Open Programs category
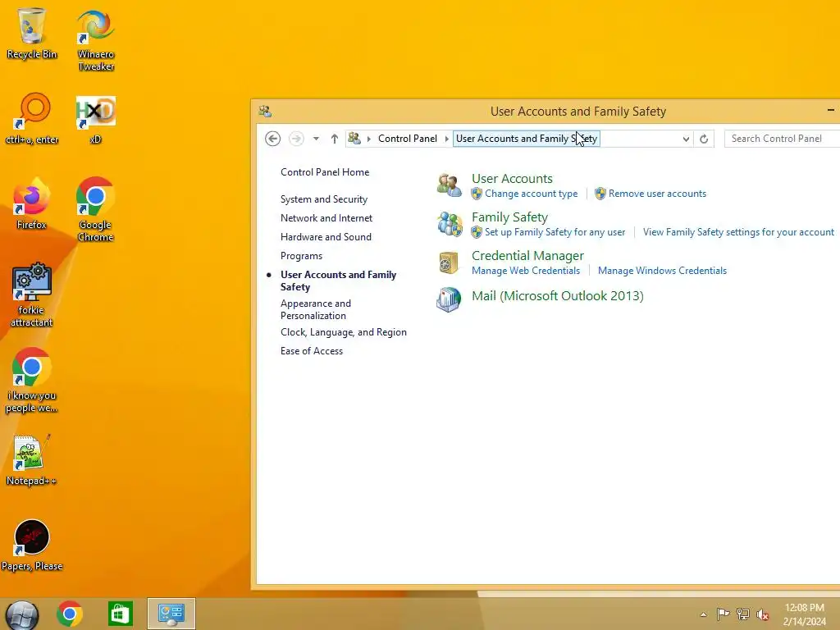 tap(301, 256)
